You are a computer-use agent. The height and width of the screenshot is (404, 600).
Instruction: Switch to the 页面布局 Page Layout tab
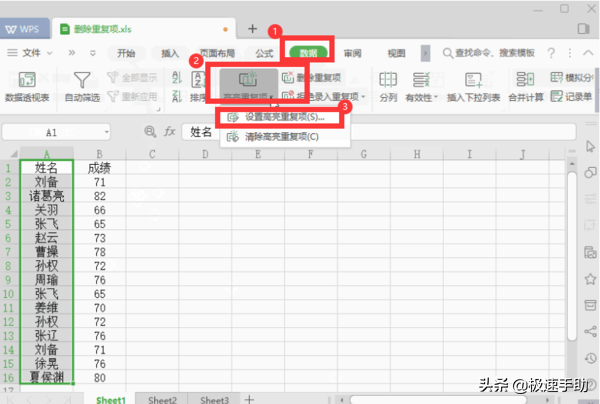pos(217,53)
